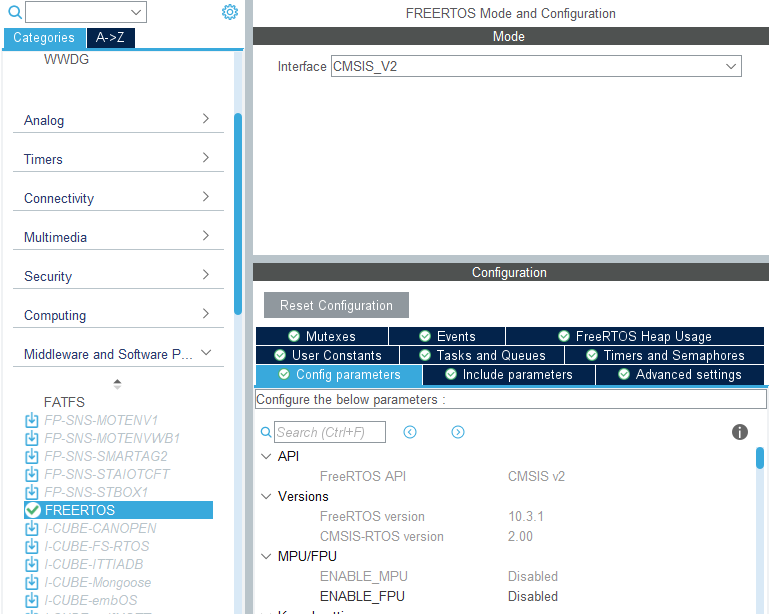Collapse the MPU/FPU parameter group
Screen dimensions: 769x614
coord(266,556)
